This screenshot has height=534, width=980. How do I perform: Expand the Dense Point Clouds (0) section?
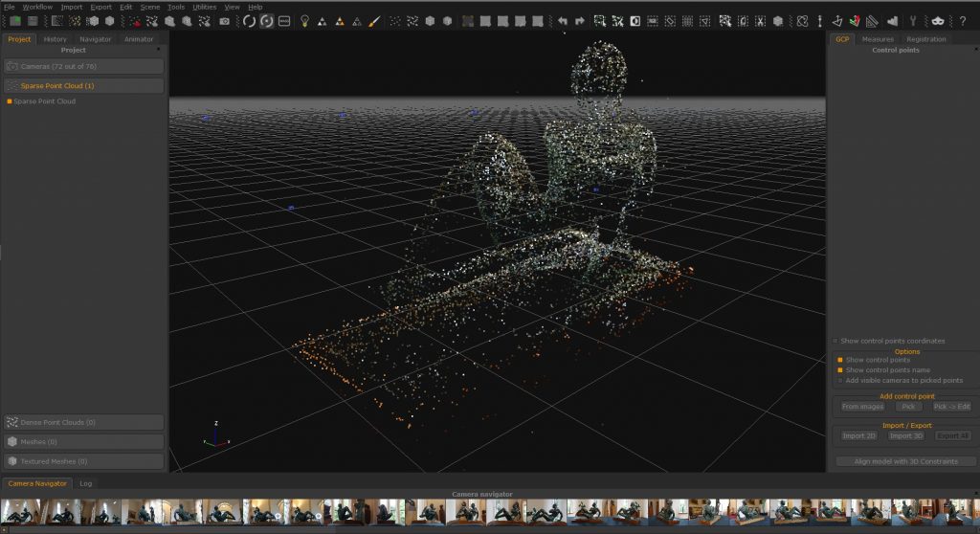pyautogui.click(x=83, y=422)
